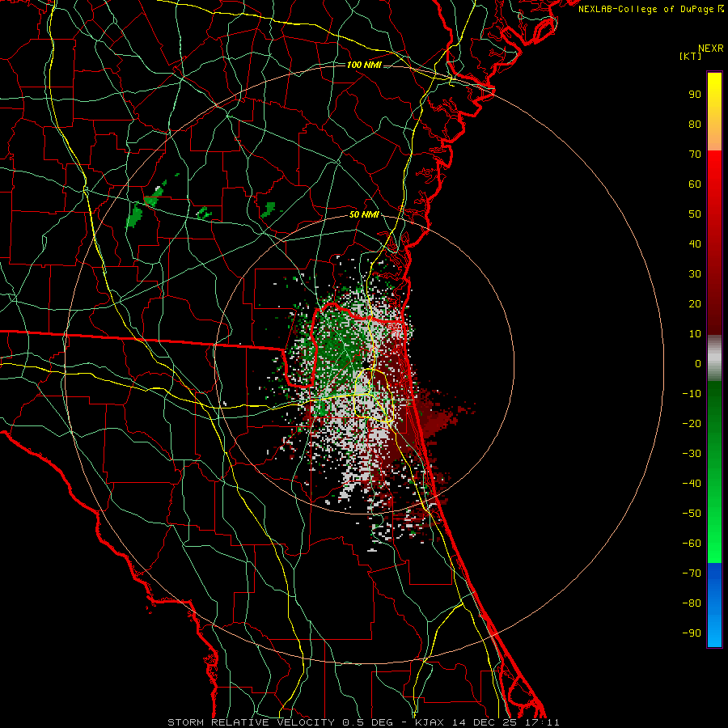Click the 10 value on the velocity scale
This screenshot has width=728, height=728.
coord(695,334)
